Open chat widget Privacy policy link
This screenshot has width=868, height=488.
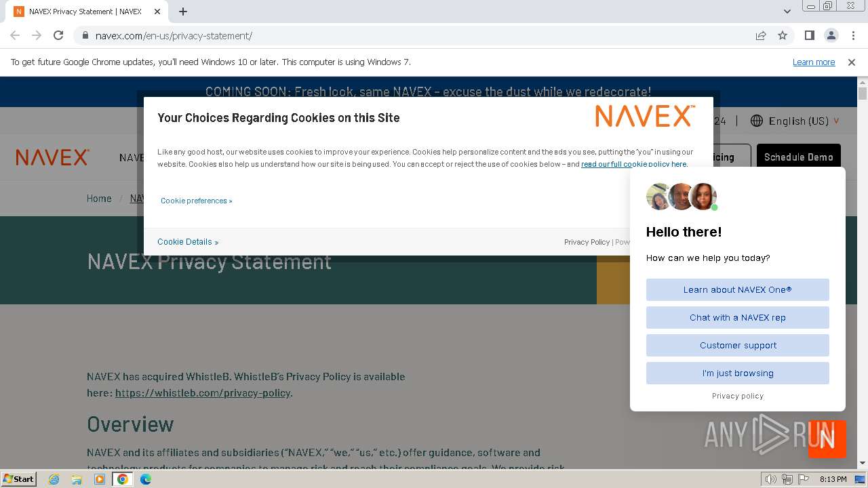click(737, 396)
